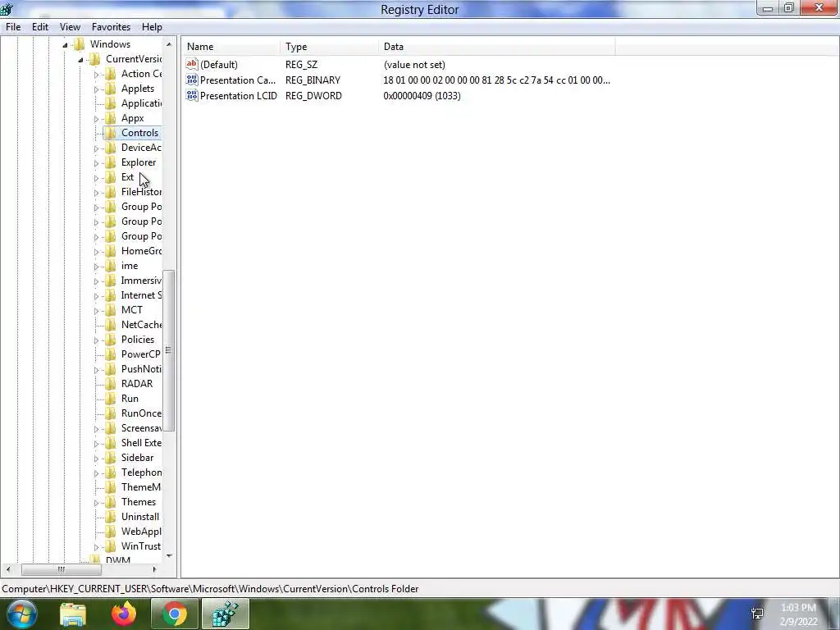Screen dimensions: 840x630
Task: Open the Edit menu
Action: tap(40, 27)
